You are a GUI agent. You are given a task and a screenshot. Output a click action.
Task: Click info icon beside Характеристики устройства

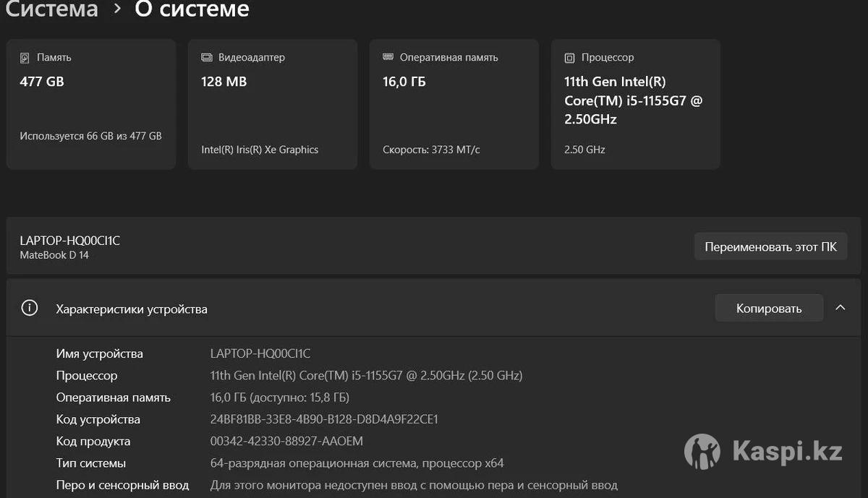coord(30,309)
